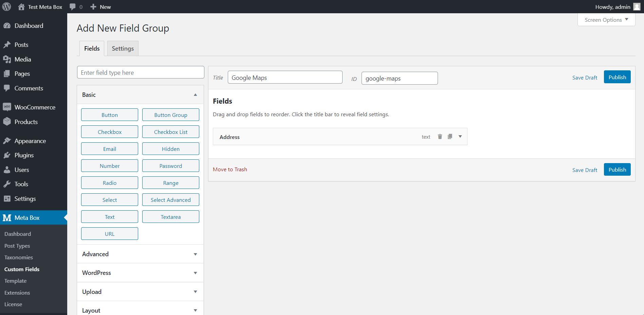Add a Select field
Image resolution: width=644 pixels, height=315 pixels.
coord(110,200)
